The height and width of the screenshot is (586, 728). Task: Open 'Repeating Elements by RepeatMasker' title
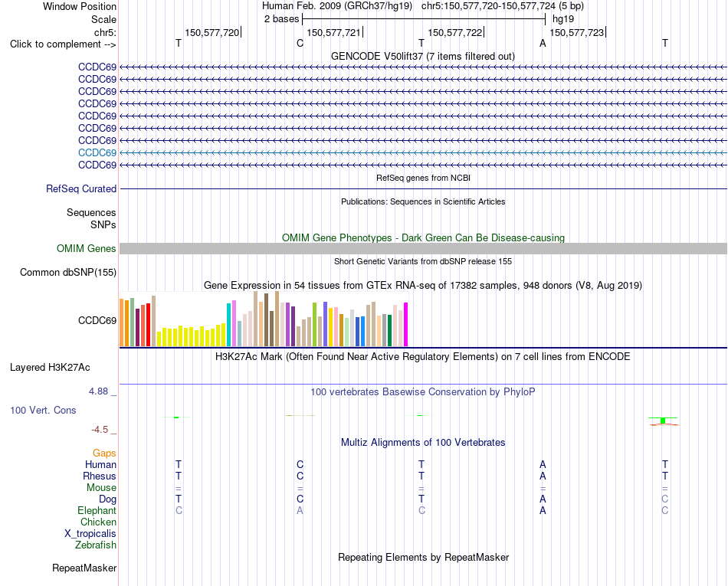424,557
